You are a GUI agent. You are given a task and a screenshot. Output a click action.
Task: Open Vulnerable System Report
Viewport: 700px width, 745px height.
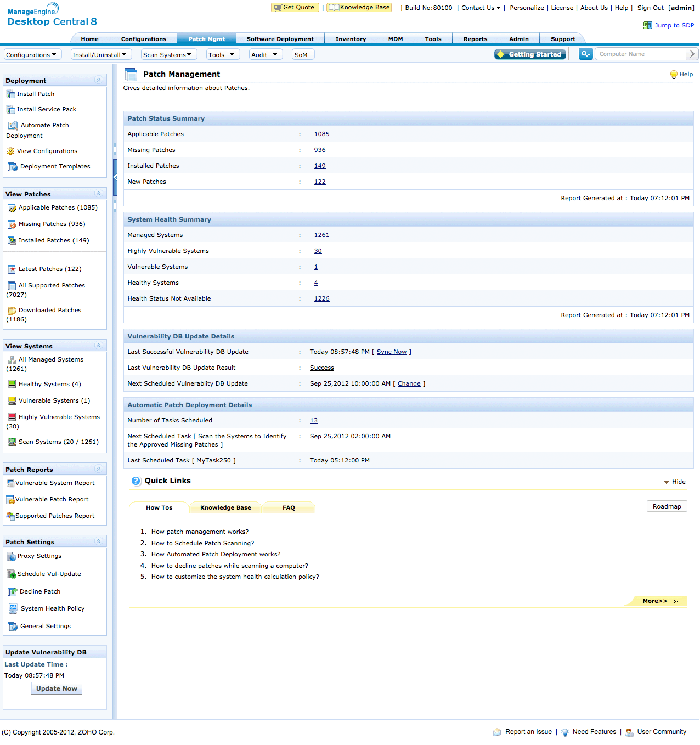[x=55, y=483]
